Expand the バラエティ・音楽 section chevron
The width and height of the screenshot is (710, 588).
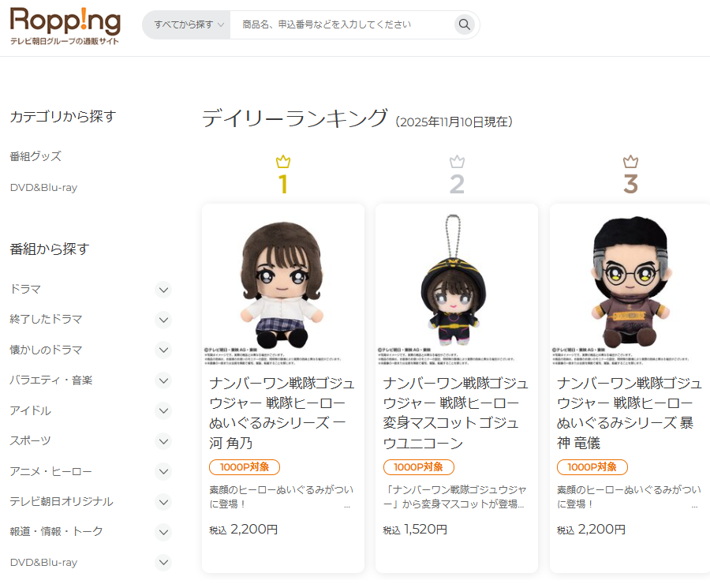pyautogui.click(x=163, y=380)
